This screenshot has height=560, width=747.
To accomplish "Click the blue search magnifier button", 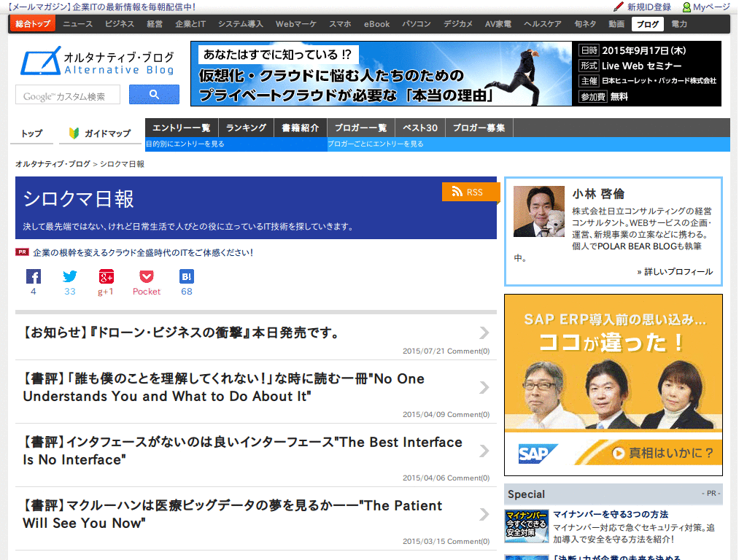I will (x=154, y=95).
